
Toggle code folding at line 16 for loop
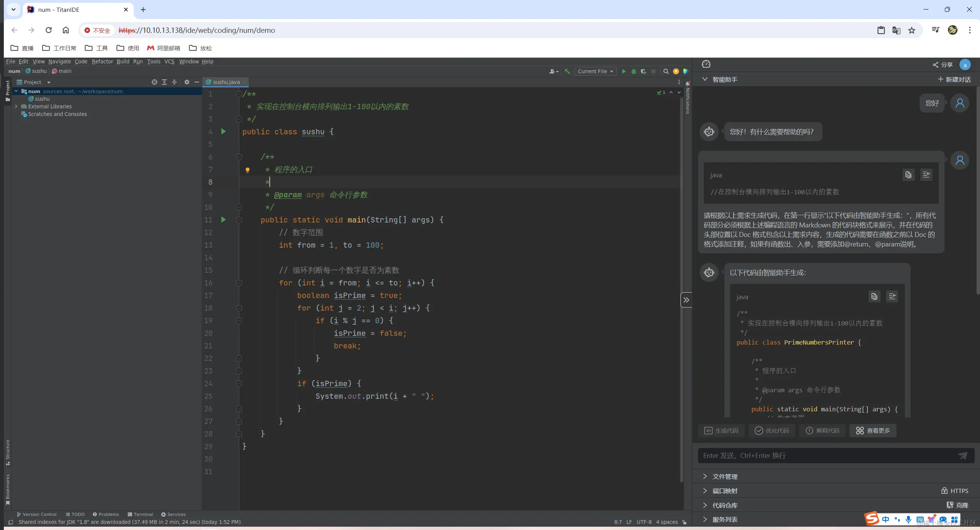[239, 283]
